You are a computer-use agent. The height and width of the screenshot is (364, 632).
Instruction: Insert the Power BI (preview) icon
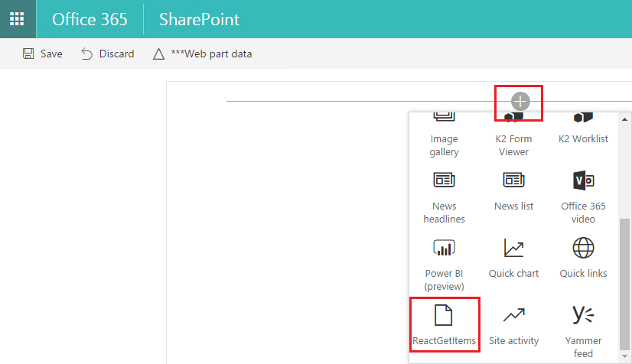click(444, 248)
